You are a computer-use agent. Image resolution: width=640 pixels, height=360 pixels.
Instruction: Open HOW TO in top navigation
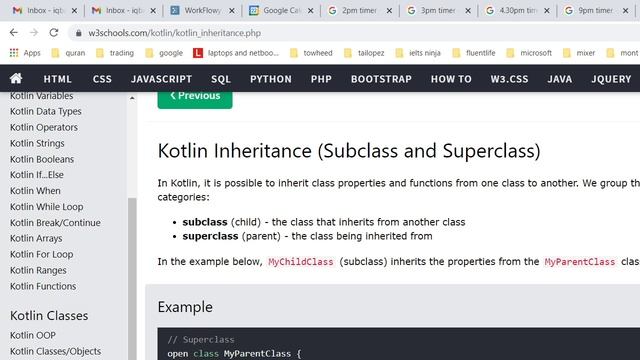[451, 79]
